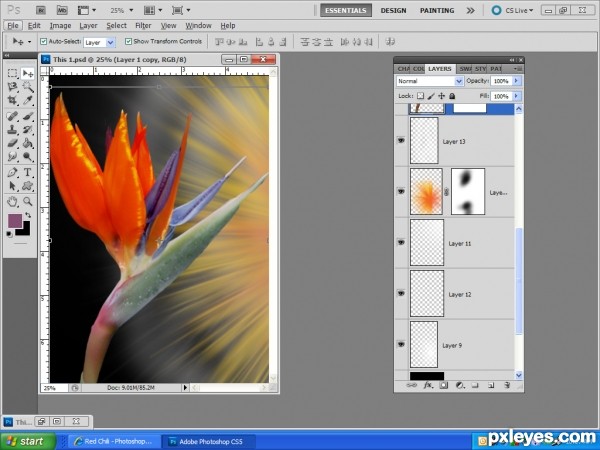Open the Filter menu
This screenshot has height=450, width=600.
tap(143, 26)
